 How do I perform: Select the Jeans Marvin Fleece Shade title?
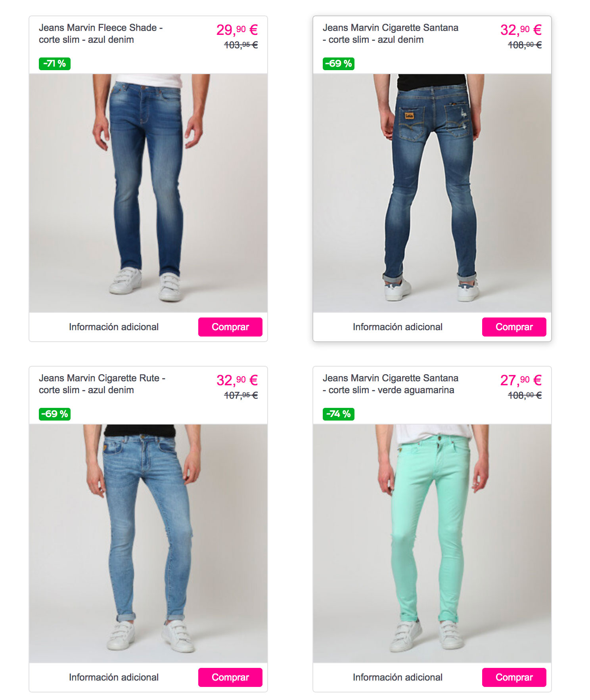click(x=101, y=34)
